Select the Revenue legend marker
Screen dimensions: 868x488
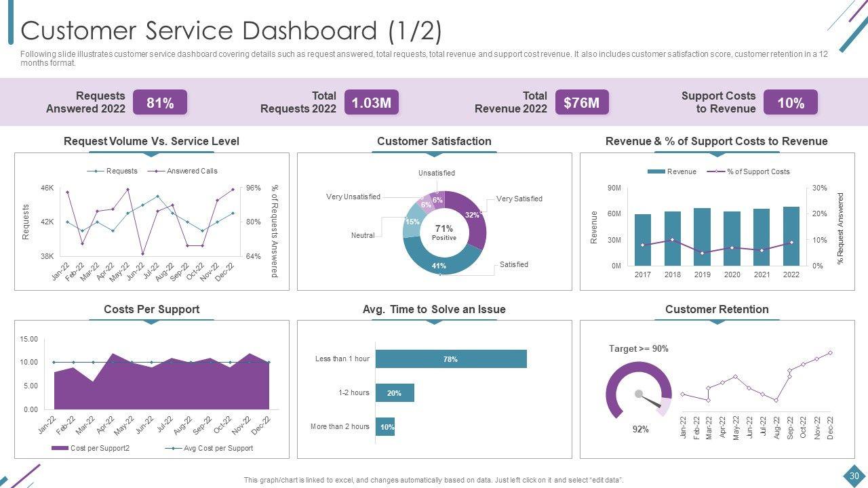pos(656,172)
